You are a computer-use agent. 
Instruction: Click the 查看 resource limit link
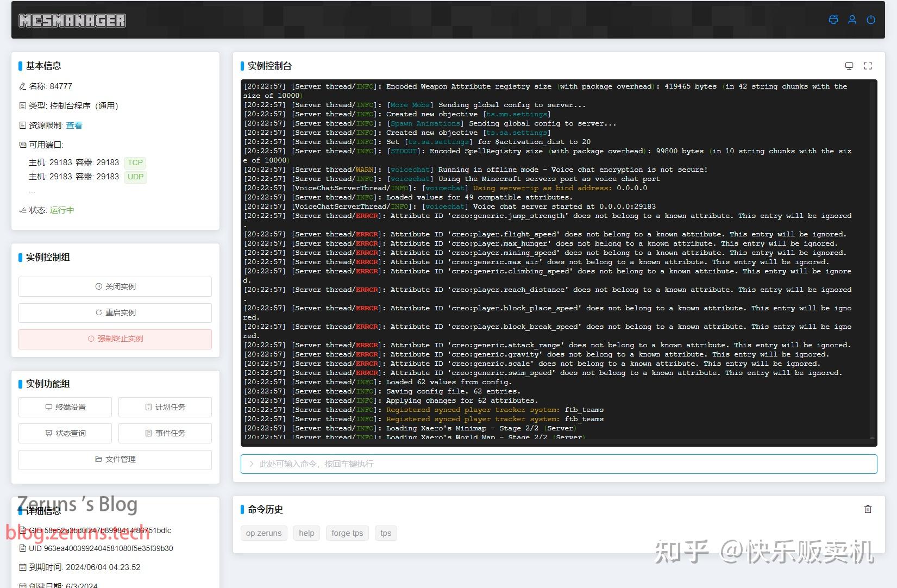click(x=74, y=126)
